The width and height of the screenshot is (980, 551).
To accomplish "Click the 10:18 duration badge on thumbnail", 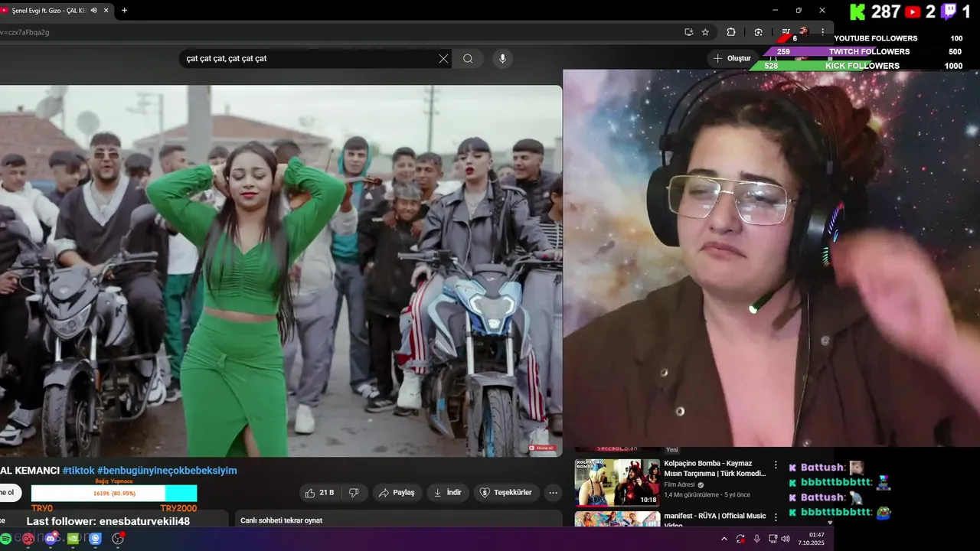I will point(648,500).
